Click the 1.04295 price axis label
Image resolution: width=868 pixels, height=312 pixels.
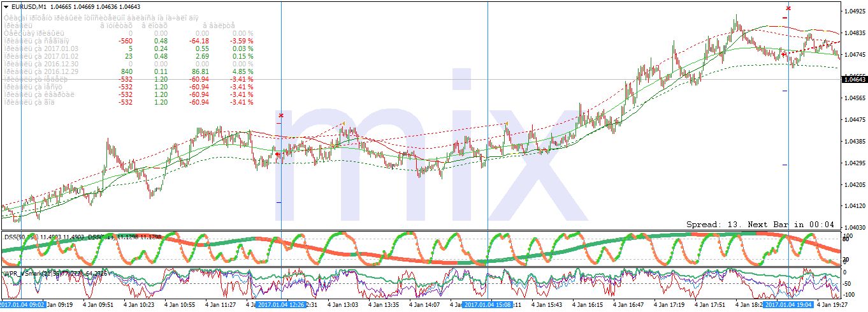(x=854, y=163)
